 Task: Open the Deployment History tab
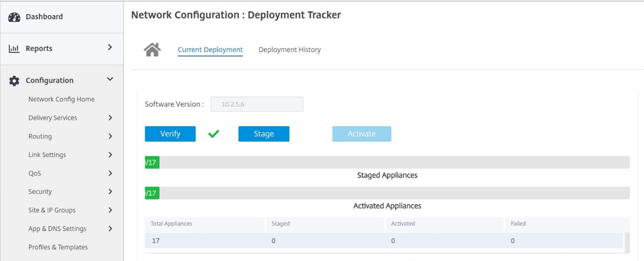click(x=289, y=49)
